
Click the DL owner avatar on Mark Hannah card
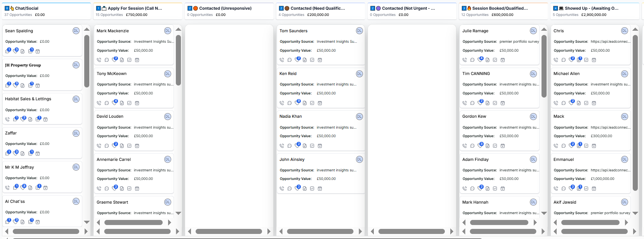[x=533, y=202]
